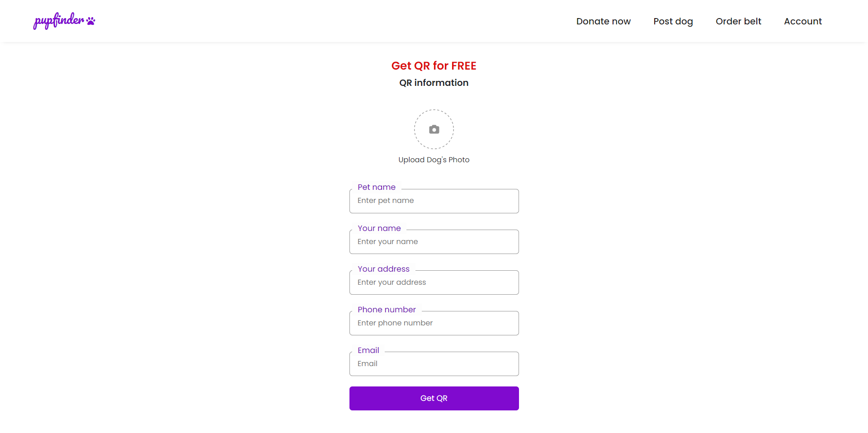This screenshot has height=433, width=868.
Task: Click the Get QR for FREE heading
Action: coord(434,66)
